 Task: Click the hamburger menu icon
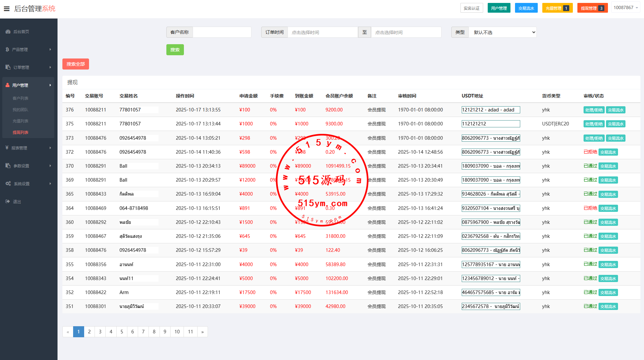click(x=6, y=9)
